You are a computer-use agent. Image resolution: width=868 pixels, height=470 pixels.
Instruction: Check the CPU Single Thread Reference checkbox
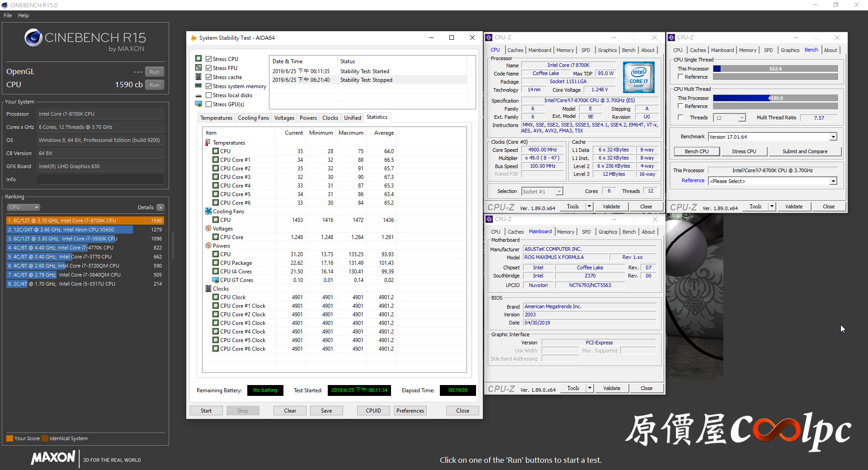[680, 77]
